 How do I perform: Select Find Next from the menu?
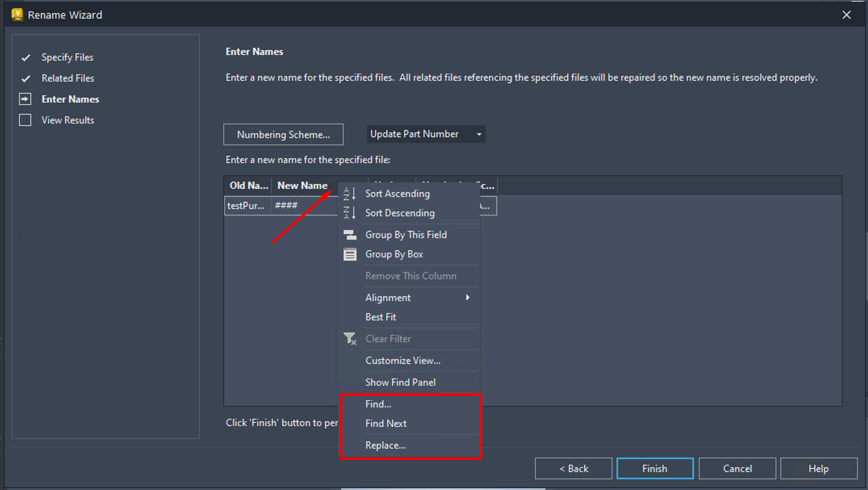(x=386, y=423)
